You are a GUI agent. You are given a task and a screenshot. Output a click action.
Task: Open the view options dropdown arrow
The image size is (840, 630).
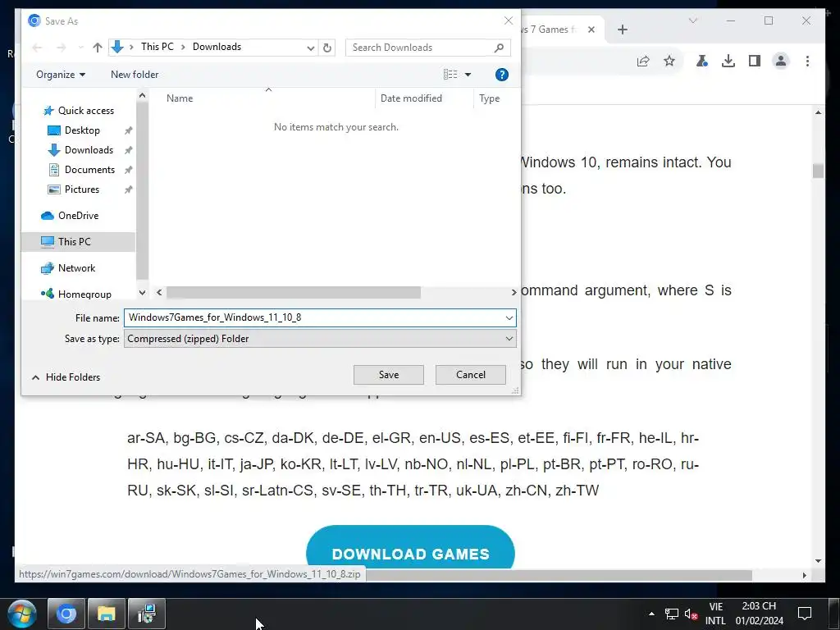tap(468, 75)
